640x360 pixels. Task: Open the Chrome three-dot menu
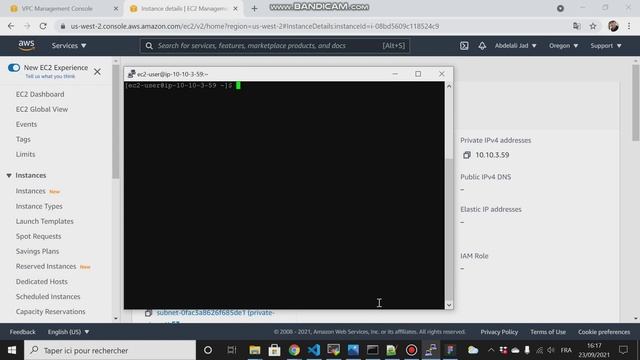tap(629, 26)
